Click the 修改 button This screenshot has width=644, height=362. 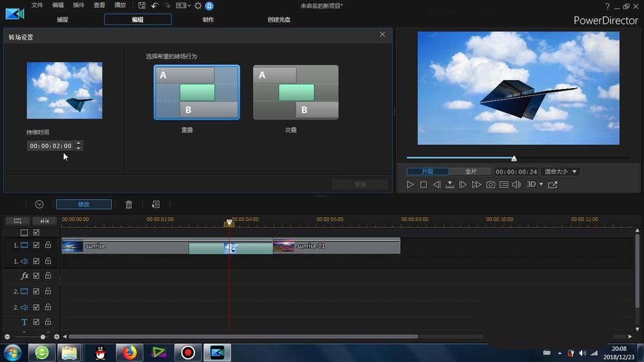tap(84, 204)
